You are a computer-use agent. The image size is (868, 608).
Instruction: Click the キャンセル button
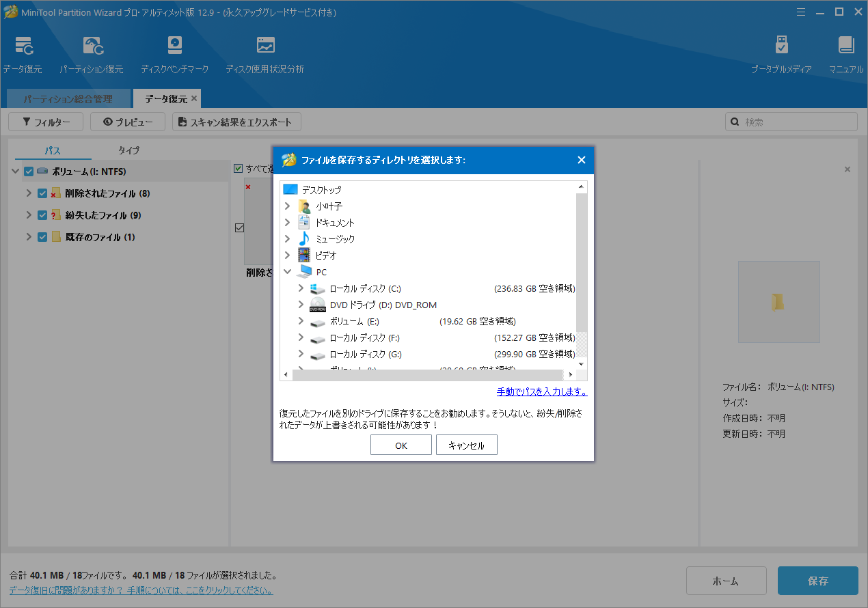coord(466,445)
